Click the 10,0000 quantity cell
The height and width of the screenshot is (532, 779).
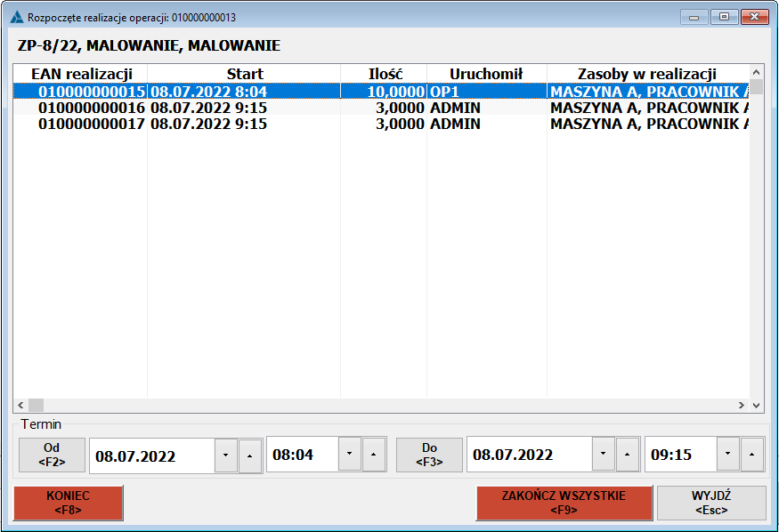point(384,92)
